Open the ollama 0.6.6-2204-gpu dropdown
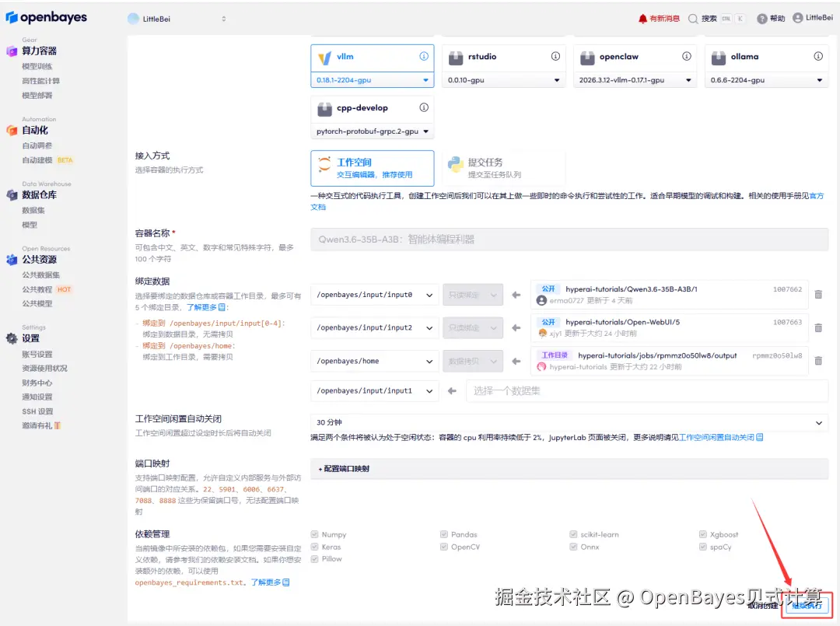Image resolution: width=840 pixels, height=626 pixels. [x=766, y=80]
